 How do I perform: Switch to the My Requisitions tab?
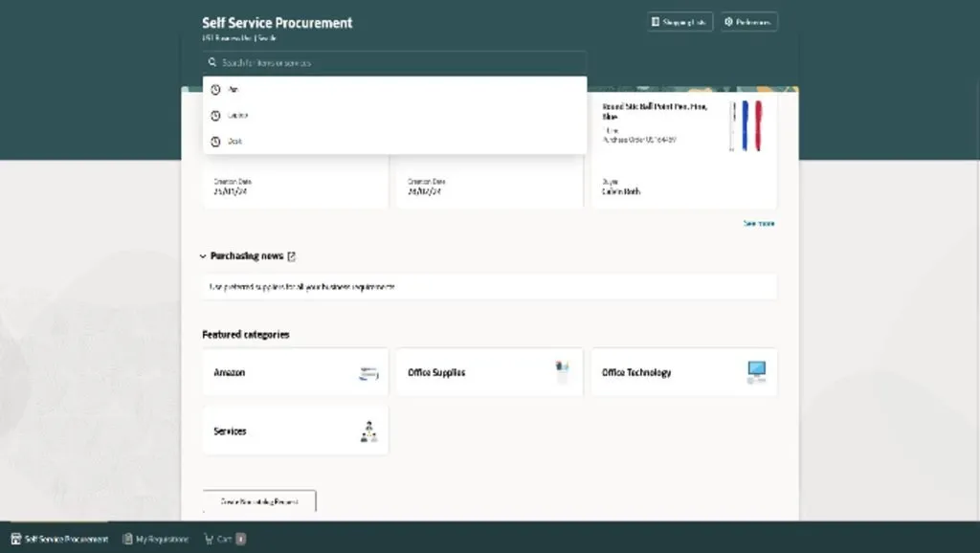click(x=155, y=539)
